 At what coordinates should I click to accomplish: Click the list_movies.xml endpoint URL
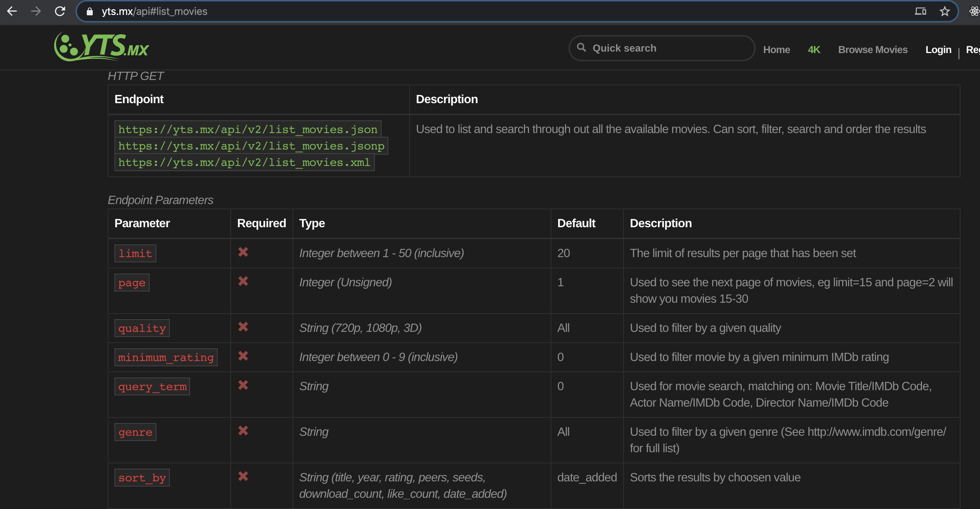pyautogui.click(x=244, y=163)
